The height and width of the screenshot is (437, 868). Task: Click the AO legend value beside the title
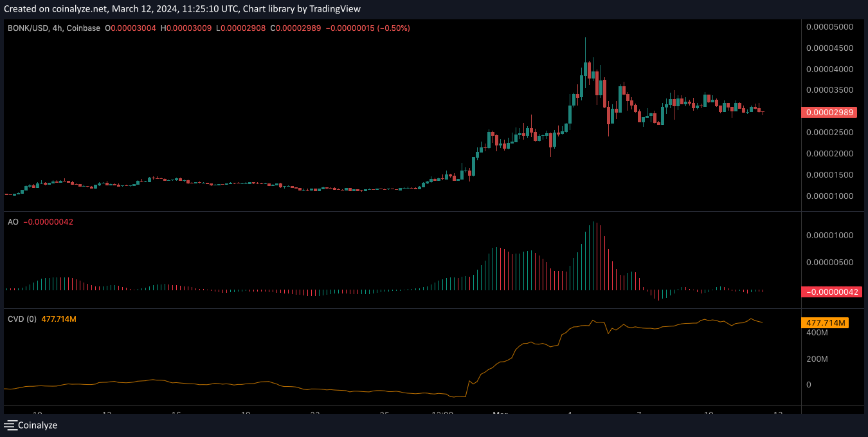(x=48, y=221)
